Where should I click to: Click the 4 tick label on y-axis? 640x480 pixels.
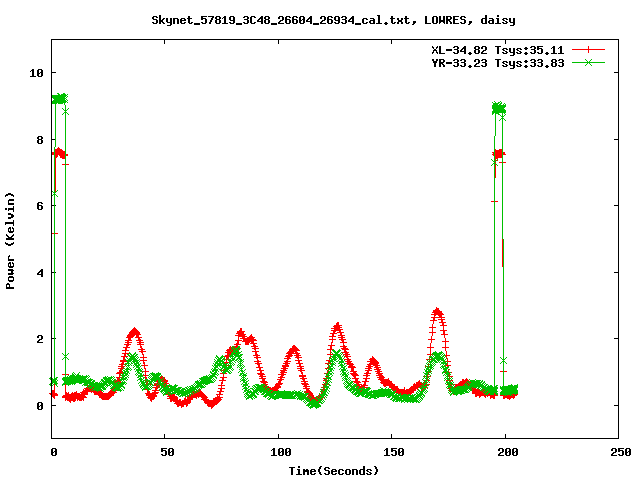39,272
